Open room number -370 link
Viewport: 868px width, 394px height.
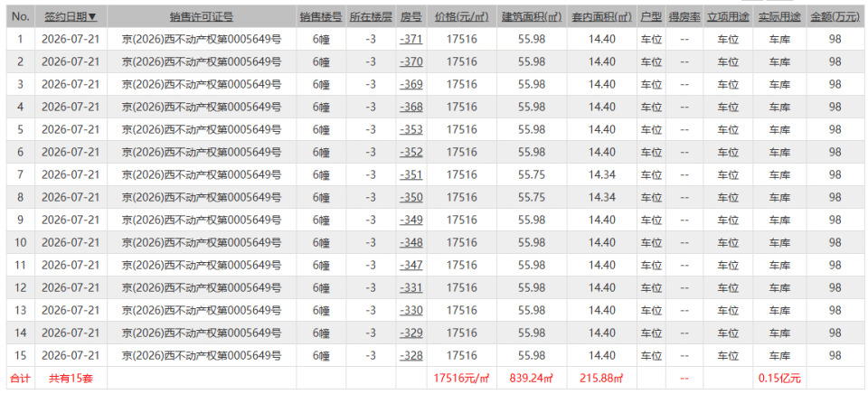(411, 62)
